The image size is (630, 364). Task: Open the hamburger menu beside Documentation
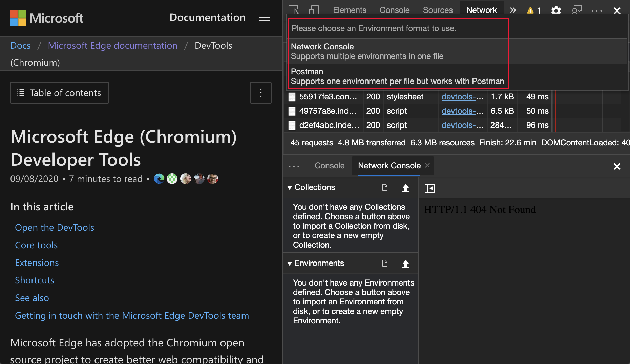click(x=264, y=18)
